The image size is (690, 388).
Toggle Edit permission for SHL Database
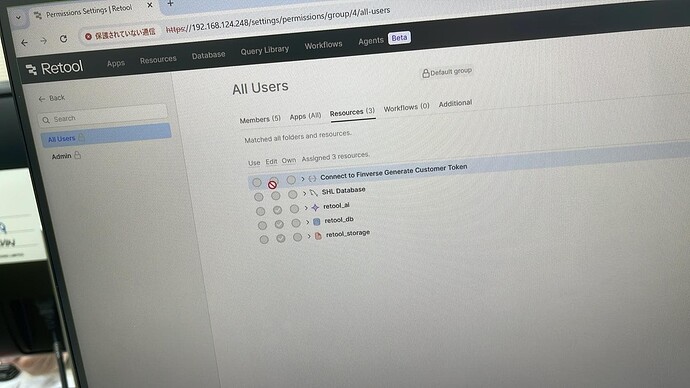(x=275, y=195)
